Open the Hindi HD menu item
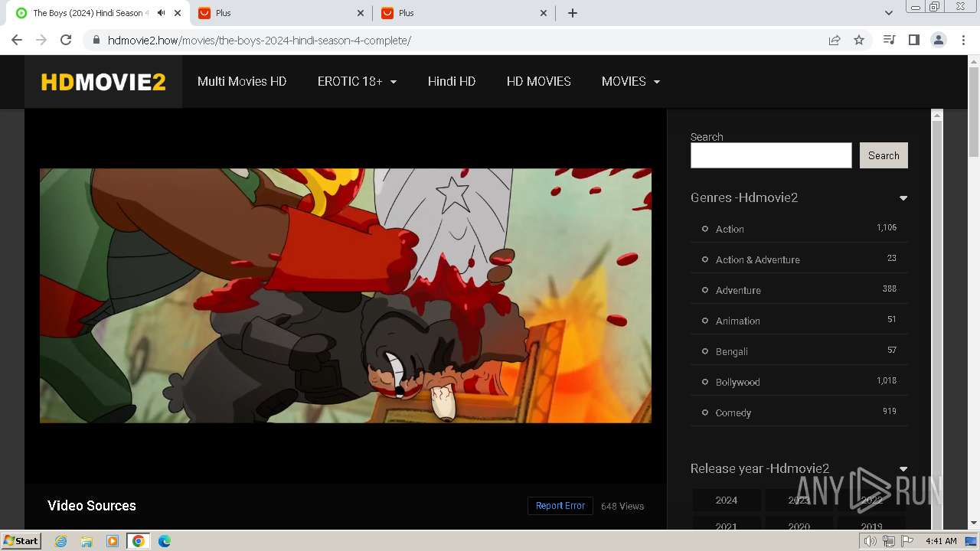Screen dimensions: 980x551 452,81
